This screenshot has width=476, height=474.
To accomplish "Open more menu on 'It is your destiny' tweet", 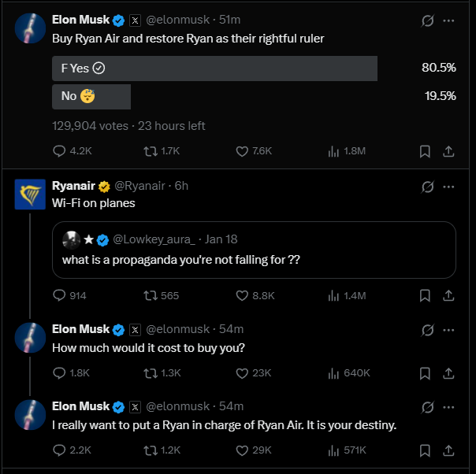I will (x=448, y=407).
